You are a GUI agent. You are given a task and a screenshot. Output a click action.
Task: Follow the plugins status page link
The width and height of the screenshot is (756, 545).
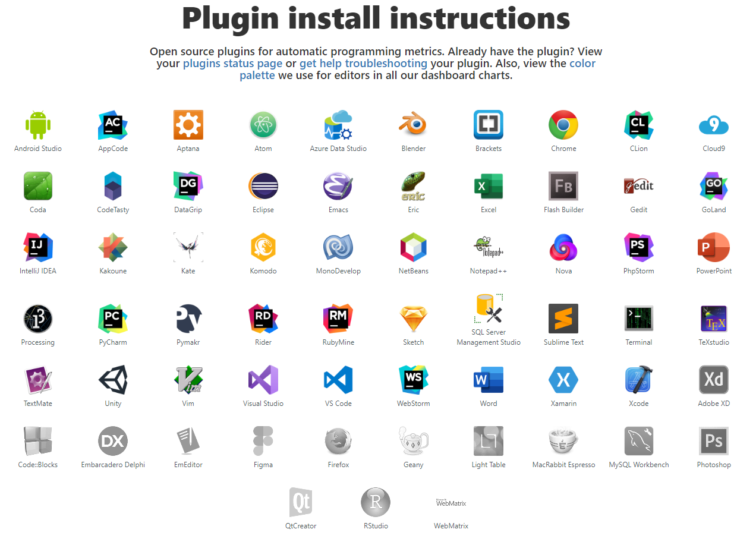(x=232, y=64)
